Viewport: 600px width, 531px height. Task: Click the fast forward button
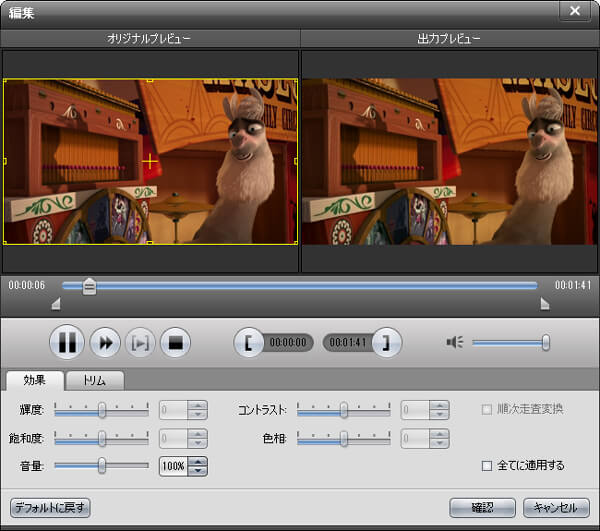pos(105,342)
